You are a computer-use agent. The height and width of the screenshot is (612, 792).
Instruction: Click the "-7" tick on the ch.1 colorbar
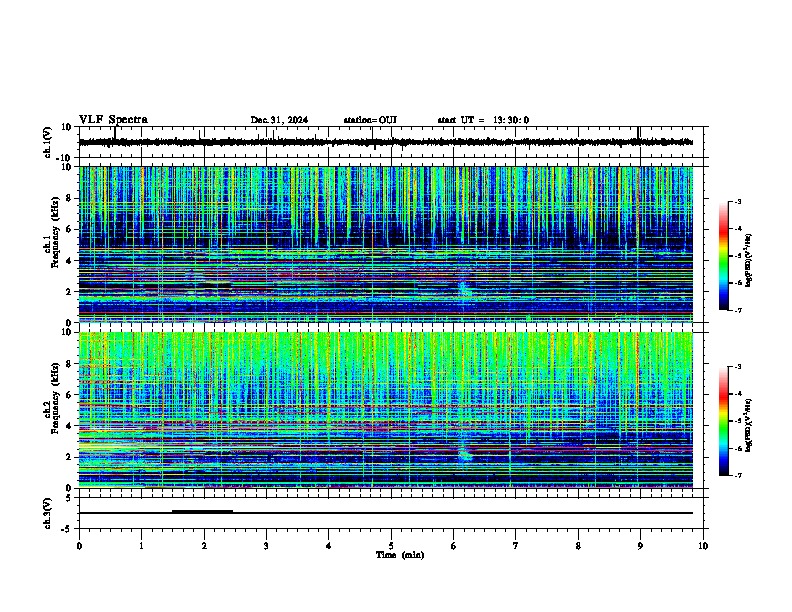(x=738, y=310)
